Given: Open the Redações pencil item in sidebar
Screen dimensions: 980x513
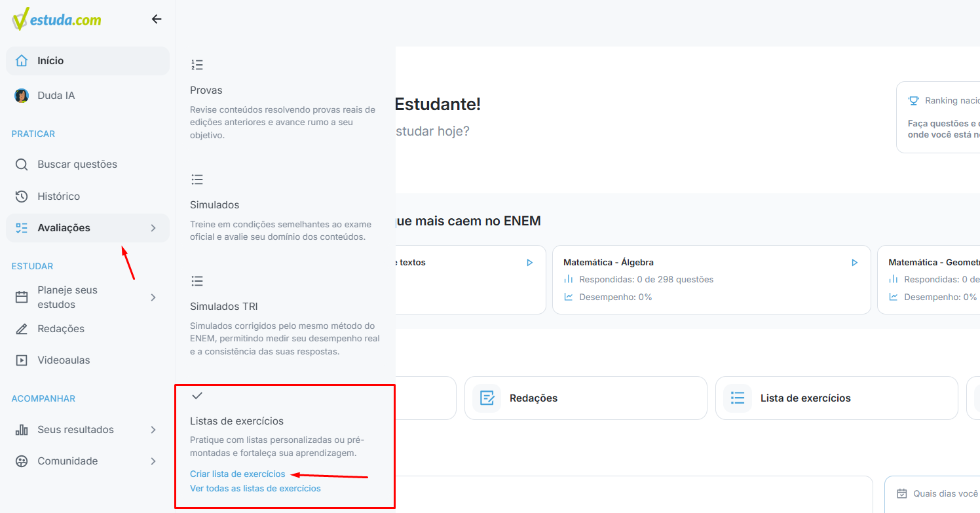Looking at the screenshot, I should coord(88,329).
